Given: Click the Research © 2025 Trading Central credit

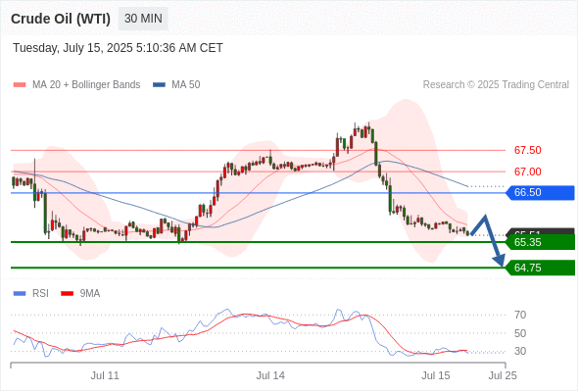Looking at the screenshot, I should (496, 85).
